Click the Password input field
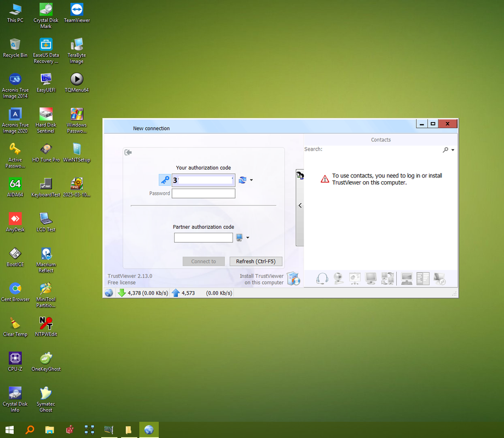The image size is (504, 438). tap(203, 193)
